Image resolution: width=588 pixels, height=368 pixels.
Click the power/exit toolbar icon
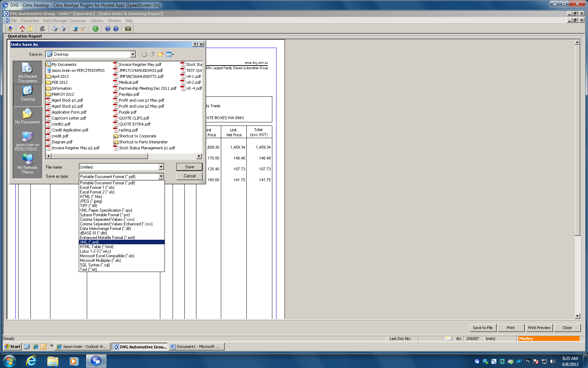point(128,29)
